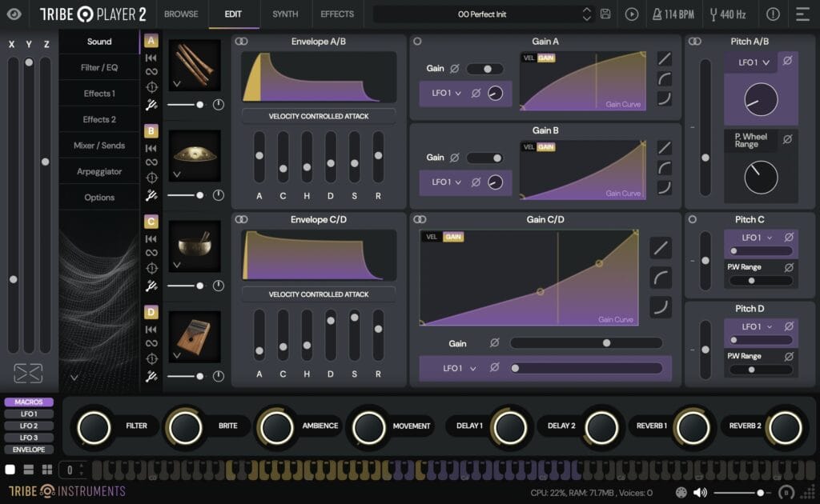
Task: Open the Arpeggiator page in the sidebar
Action: [x=98, y=171]
